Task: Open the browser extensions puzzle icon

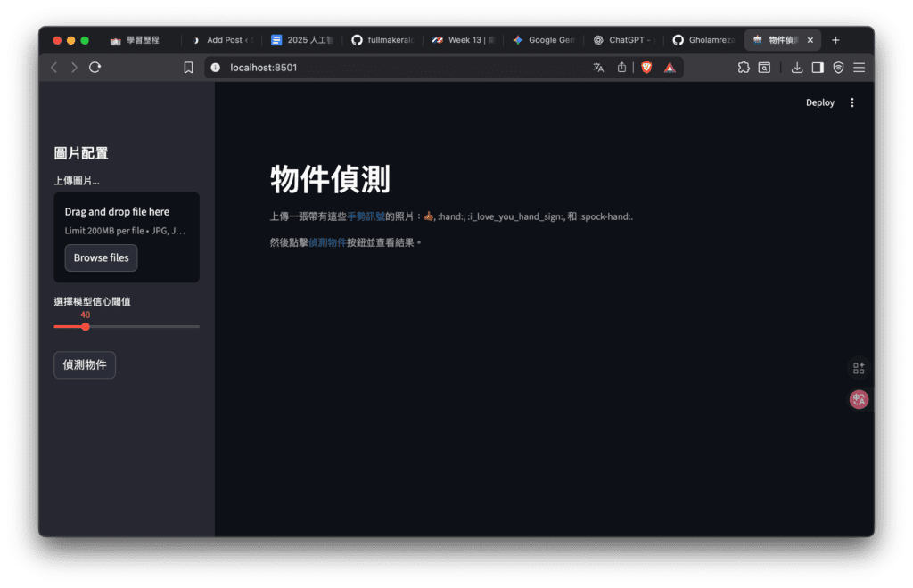Action: click(x=744, y=68)
